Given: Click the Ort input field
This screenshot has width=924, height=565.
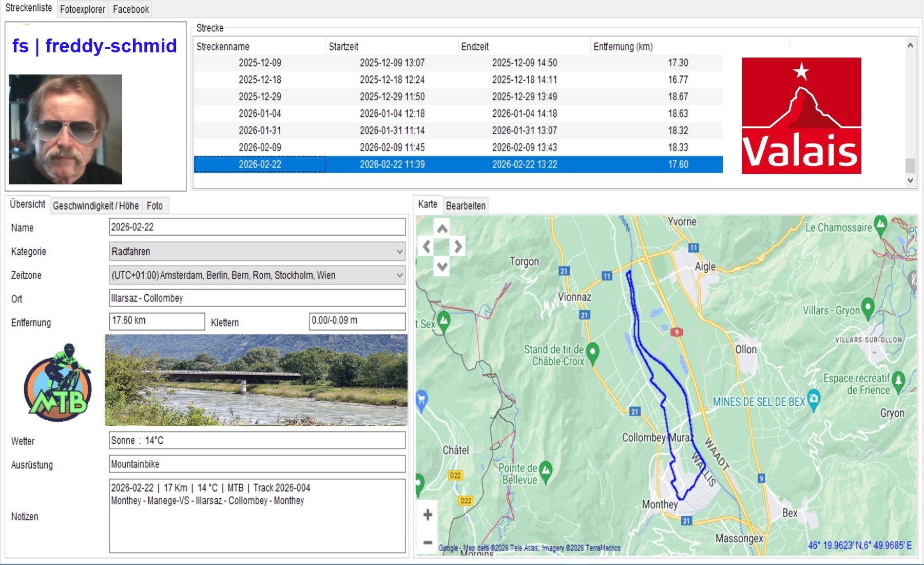Looking at the screenshot, I should click(257, 298).
